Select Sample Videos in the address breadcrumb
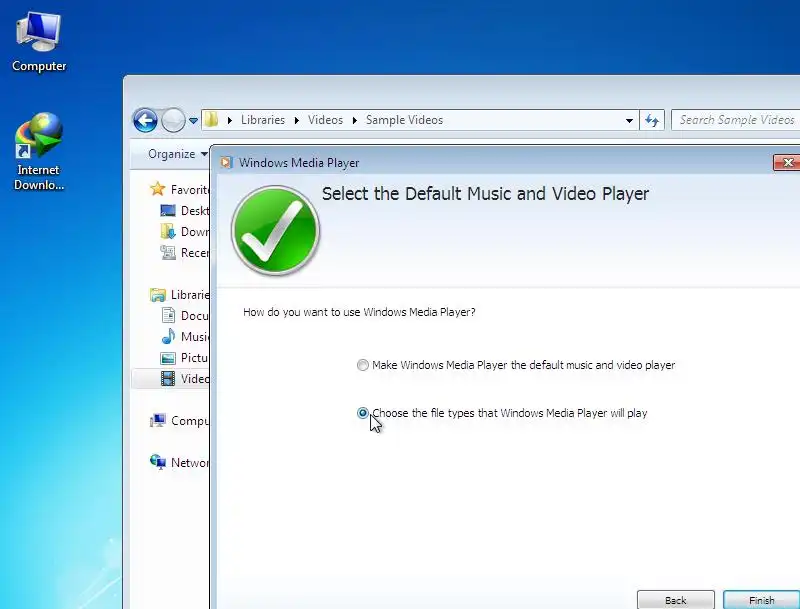The image size is (800, 609). [x=404, y=120]
